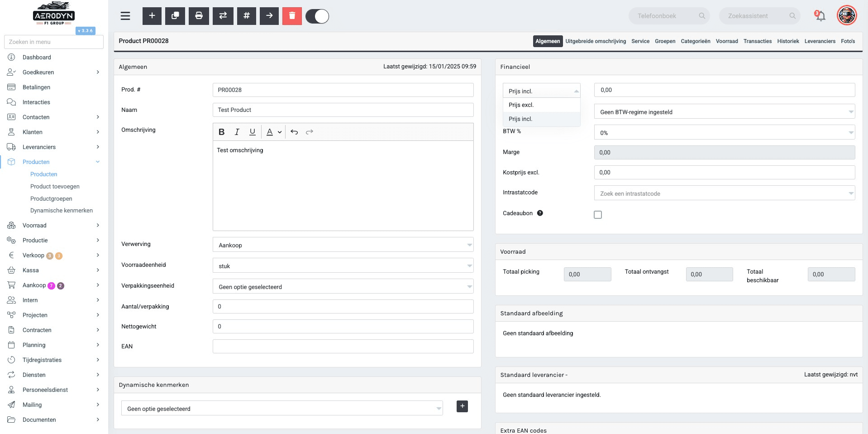Apply underline formatting in Omschrijving editor
868x434 pixels.
tap(253, 132)
